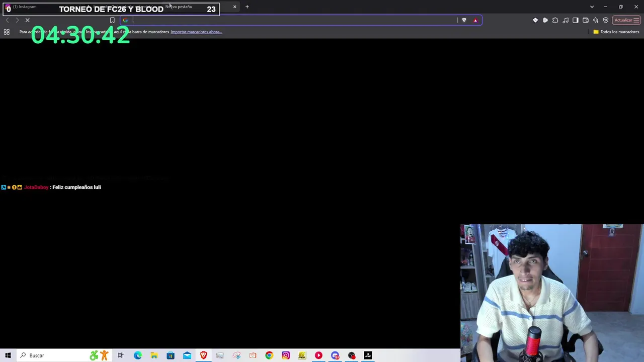Open File Explorer from taskbar

pyautogui.click(x=154, y=355)
